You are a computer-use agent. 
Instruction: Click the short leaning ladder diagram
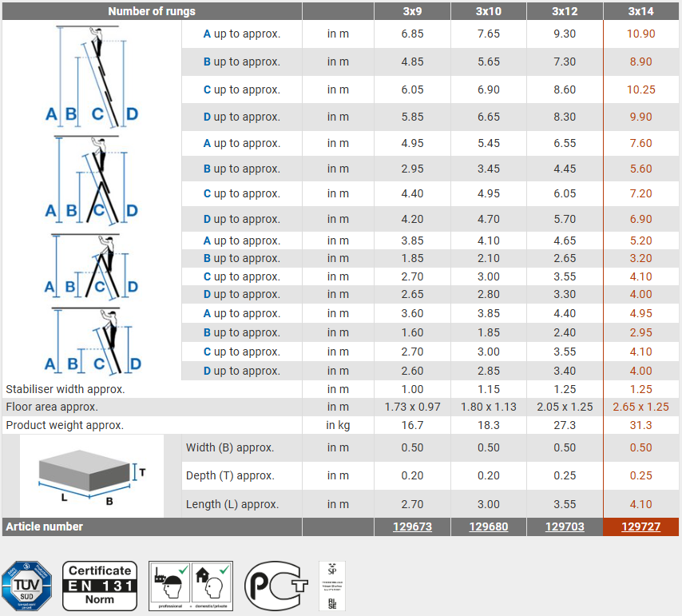92,341
